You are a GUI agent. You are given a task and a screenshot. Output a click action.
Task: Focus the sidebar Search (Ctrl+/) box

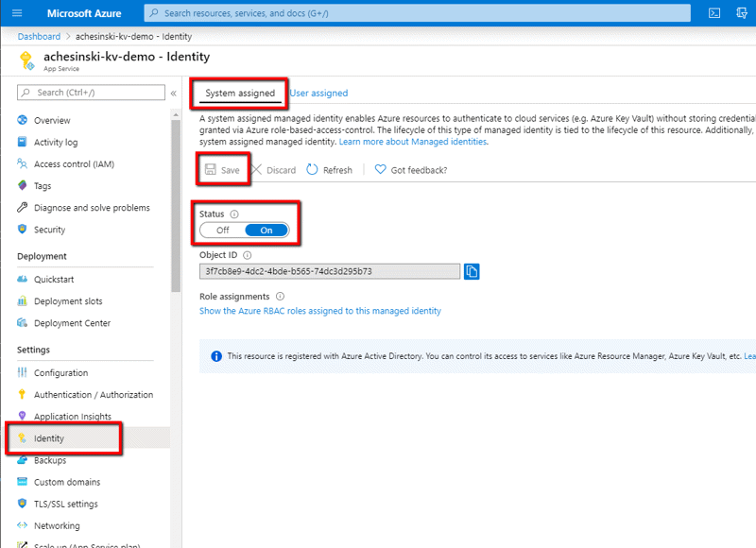[91, 92]
